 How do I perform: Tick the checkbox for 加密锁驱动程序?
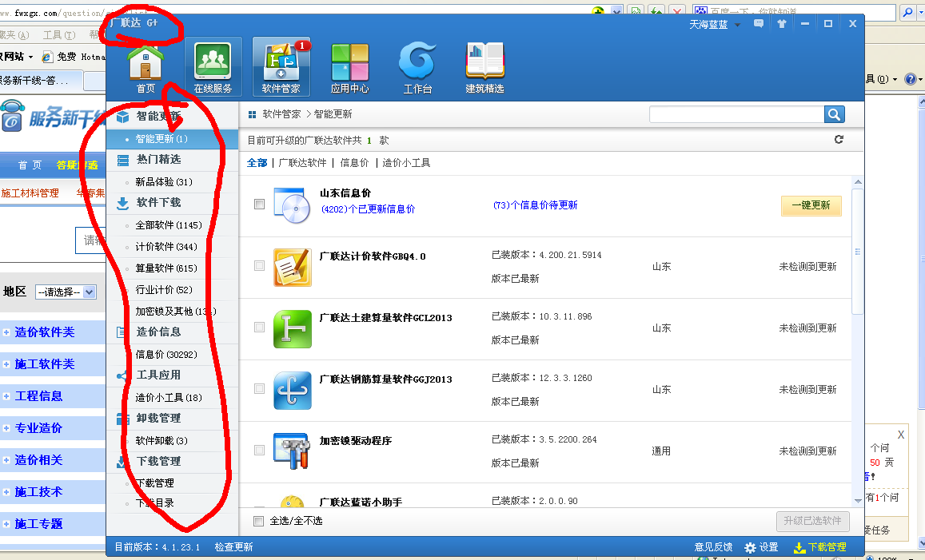[x=259, y=451]
